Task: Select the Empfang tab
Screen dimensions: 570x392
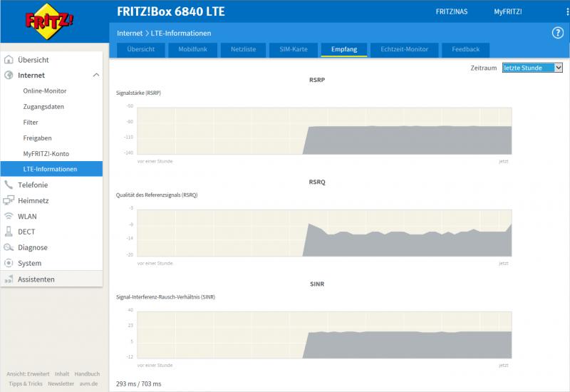Action: point(344,49)
